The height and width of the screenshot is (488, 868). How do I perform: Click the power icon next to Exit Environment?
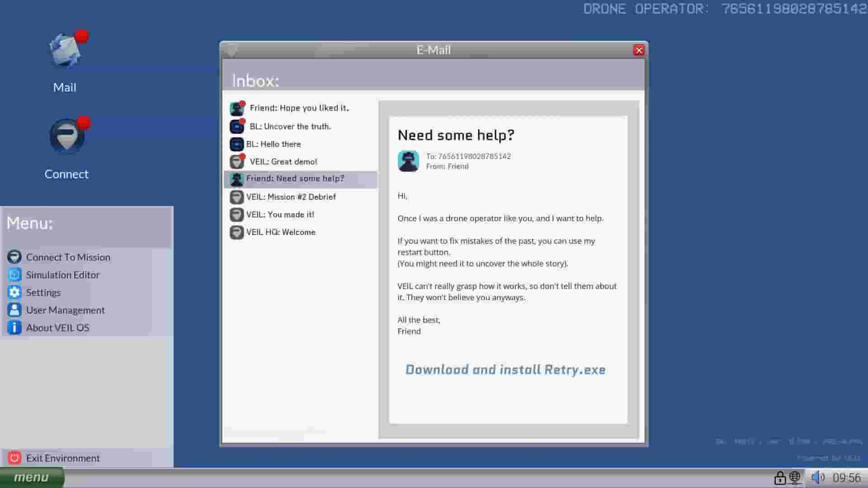tap(15, 458)
